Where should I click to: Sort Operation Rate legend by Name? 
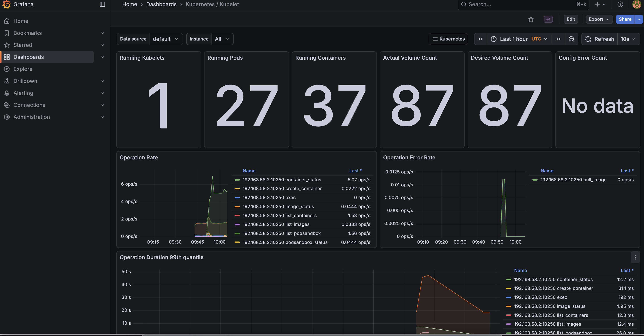click(249, 171)
